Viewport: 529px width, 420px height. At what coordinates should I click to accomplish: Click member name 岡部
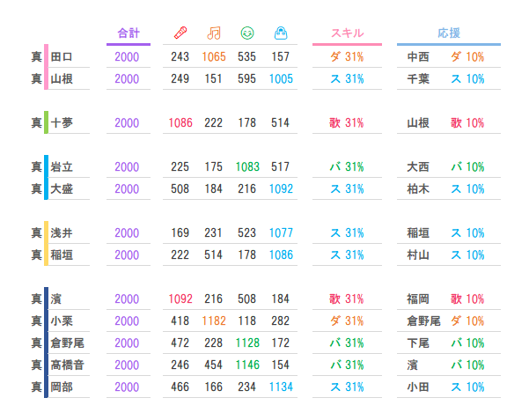(x=62, y=387)
